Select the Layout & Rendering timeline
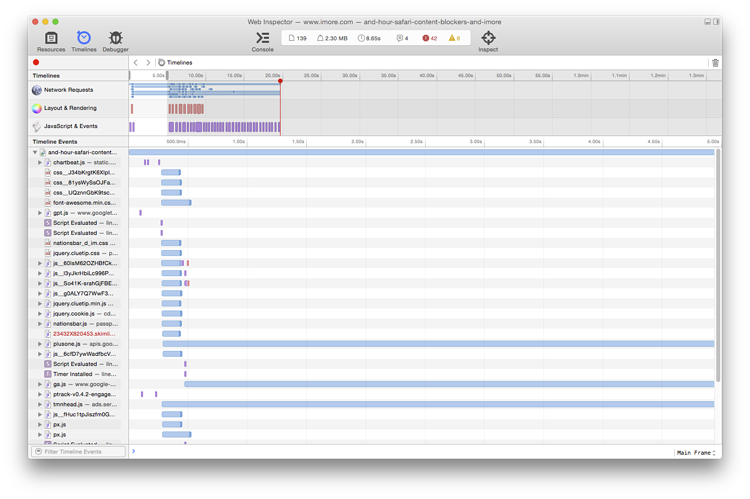Screen dimensions: 750x499 coord(78,108)
